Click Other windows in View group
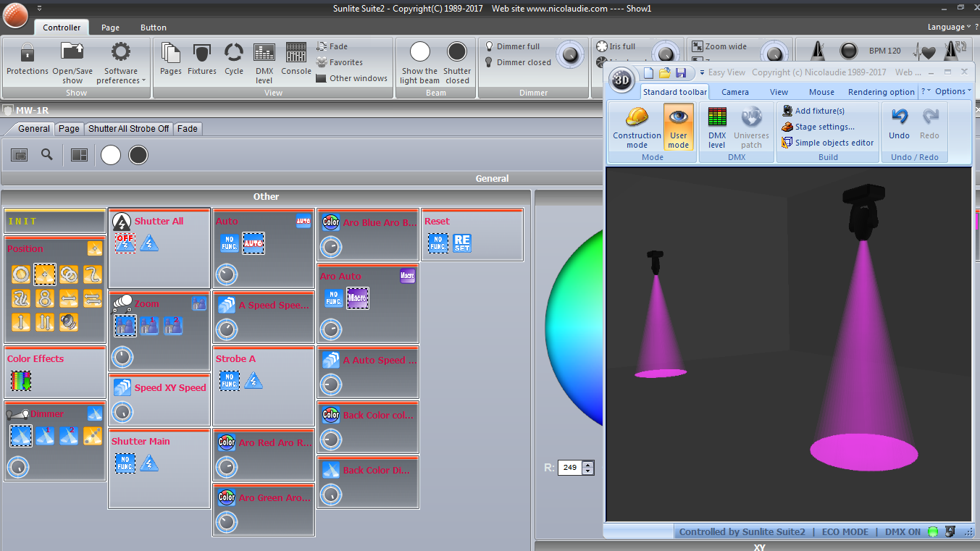The width and height of the screenshot is (980, 551). tap(351, 78)
